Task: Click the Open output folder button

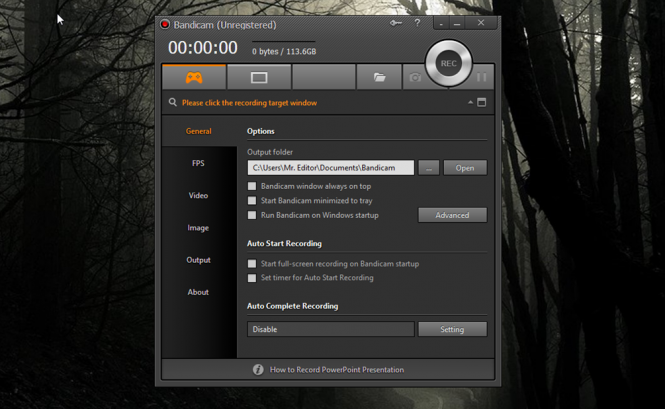Action: (465, 168)
